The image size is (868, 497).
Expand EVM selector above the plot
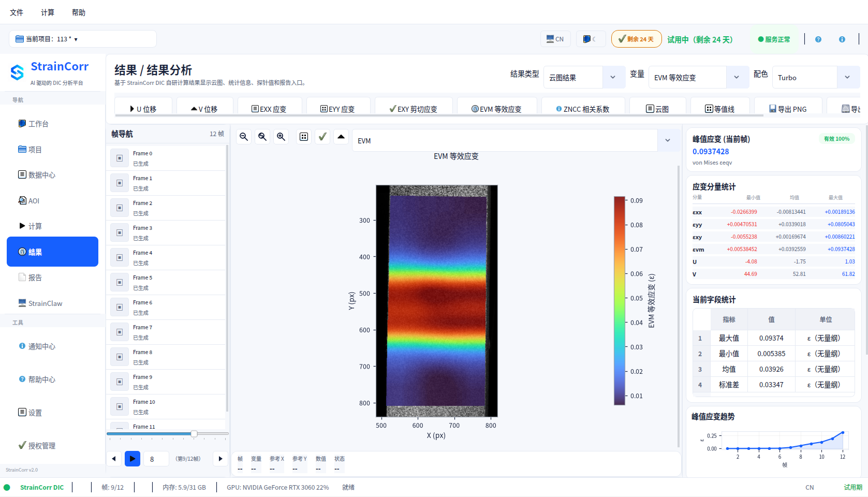516,140
